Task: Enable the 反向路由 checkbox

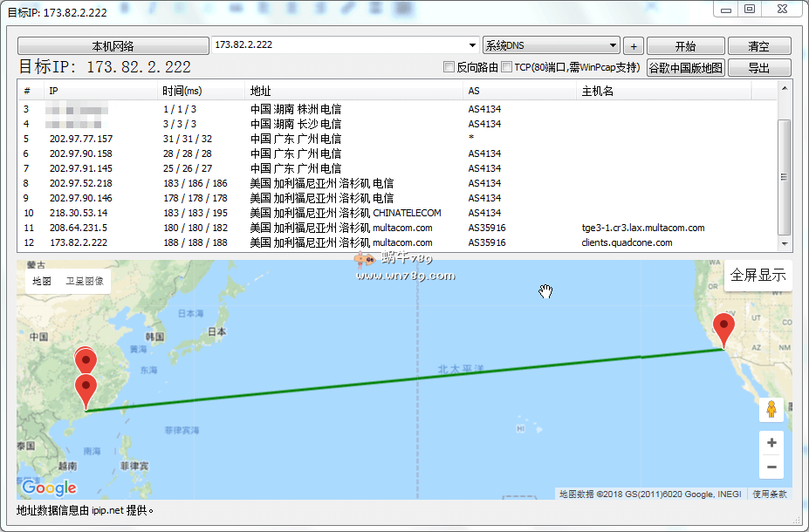Action: pos(449,67)
